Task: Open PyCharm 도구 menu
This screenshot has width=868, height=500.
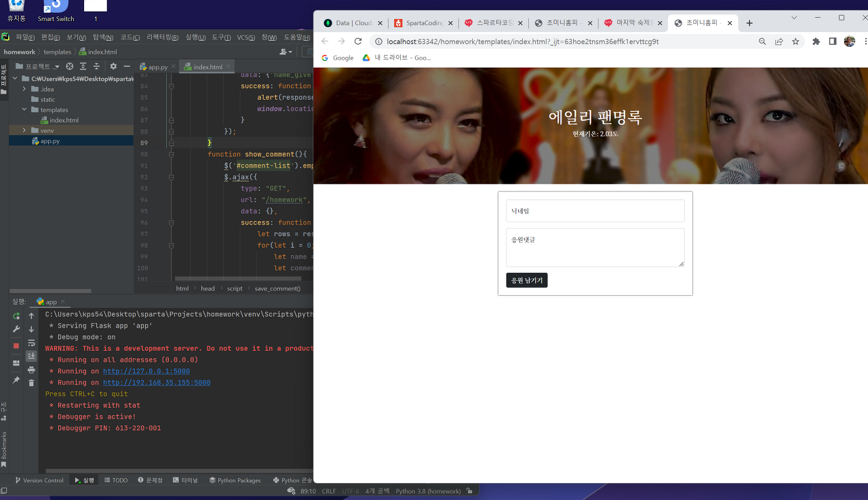Action: [x=222, y=37]
